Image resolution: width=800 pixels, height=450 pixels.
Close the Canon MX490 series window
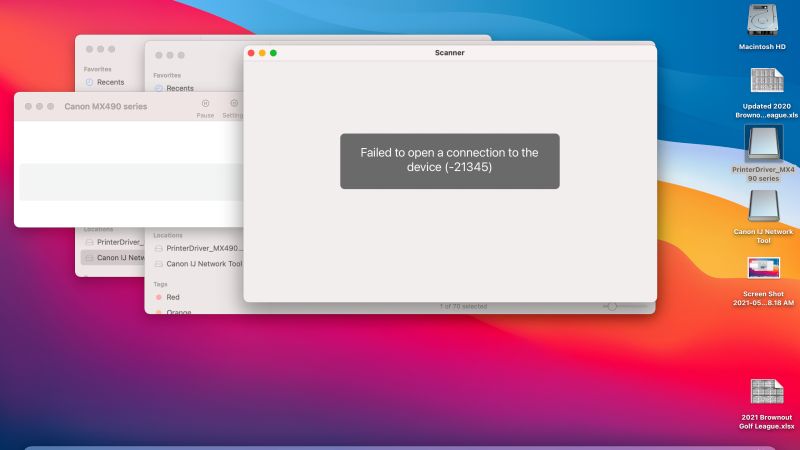point(28,106)
